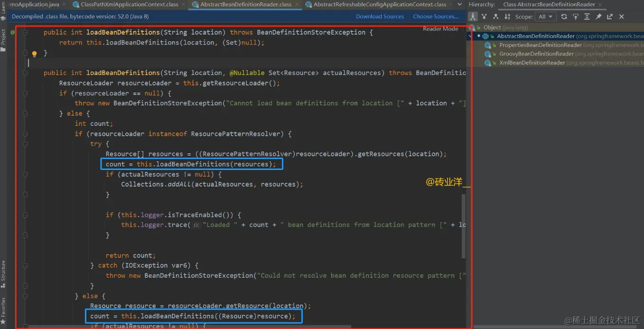Expand all nodes in hierarchy tree
Image resolution: width=644 pixels, height=329 pixels.
pos(587,17)
